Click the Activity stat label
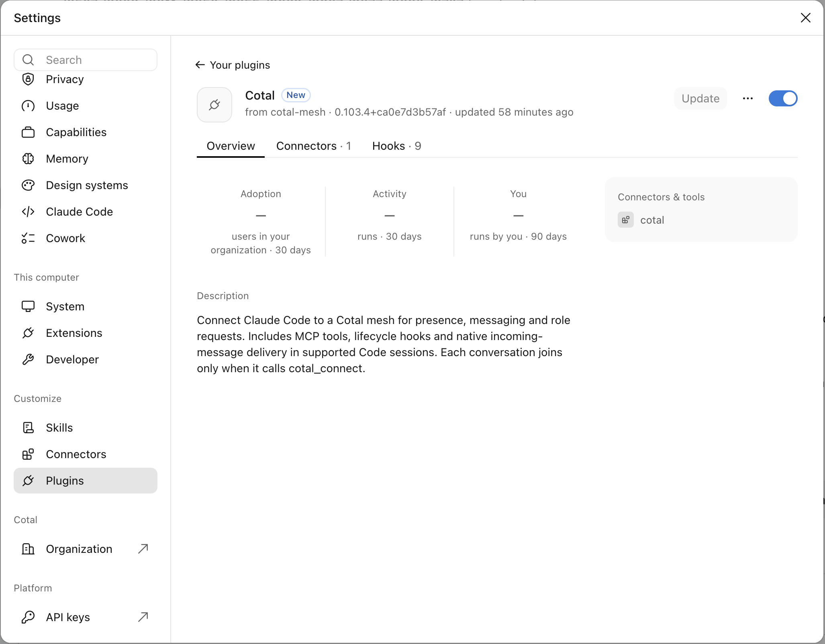This screenshot has width=825, height=644. (390, 194)
